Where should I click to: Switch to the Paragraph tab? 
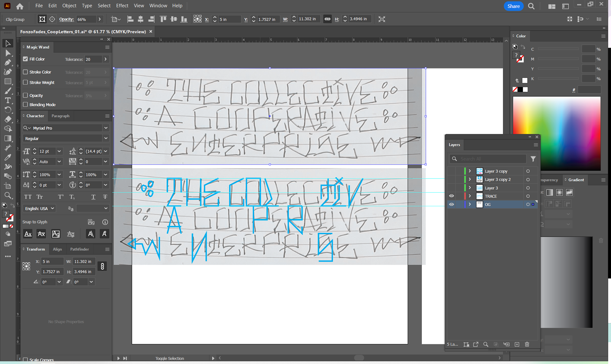coord(60,116)
